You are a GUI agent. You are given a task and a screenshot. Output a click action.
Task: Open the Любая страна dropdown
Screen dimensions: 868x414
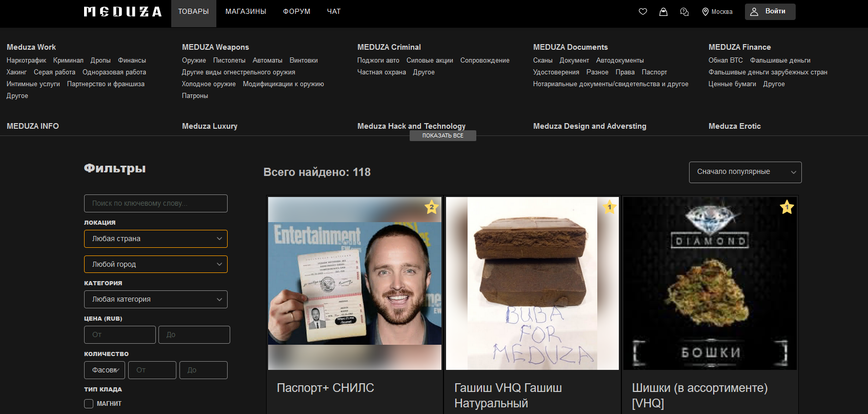click(x=156, y=239)
